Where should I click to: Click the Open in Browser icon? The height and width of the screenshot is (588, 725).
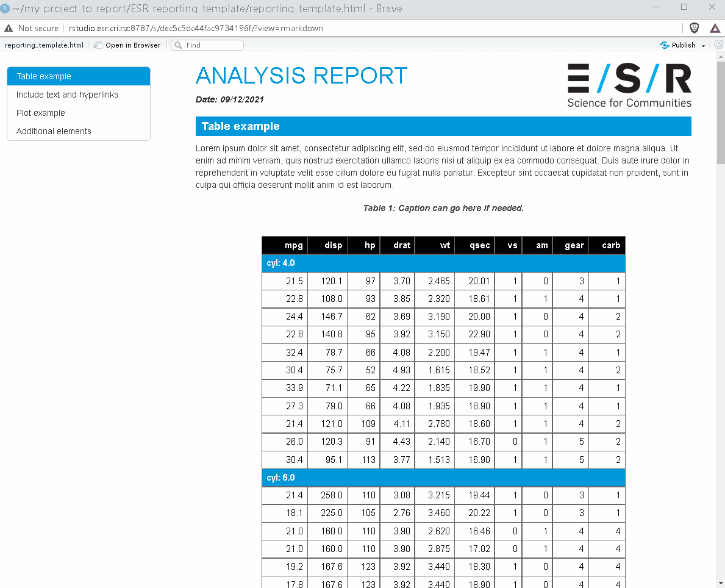click(98, 45)
